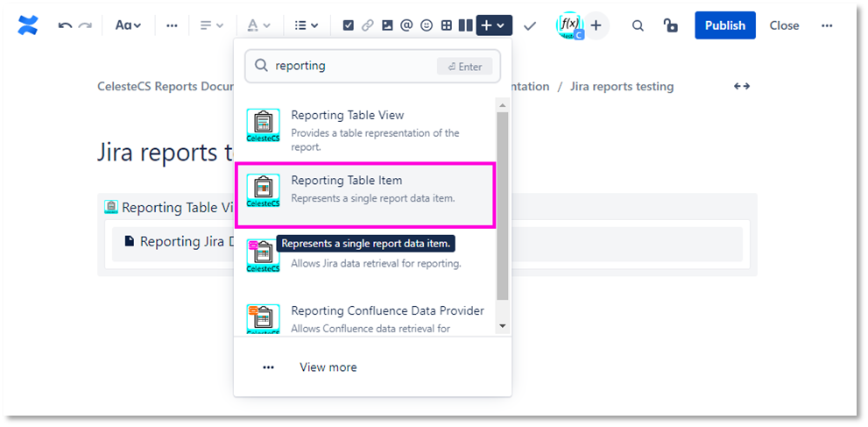Open page restrictions lock icon
Image resolution: width=868 pixels, height=427 pixels.
pyautogui.click(x=671, y=25)
